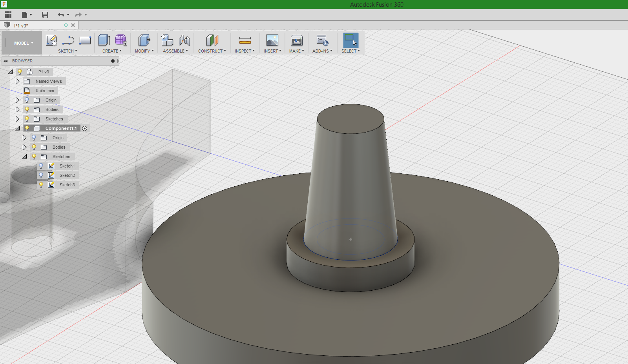Toggle visibility of Component1:1 Sketches folder
Image resolution: width=628 pixels, height=364 pixels.
34,157
